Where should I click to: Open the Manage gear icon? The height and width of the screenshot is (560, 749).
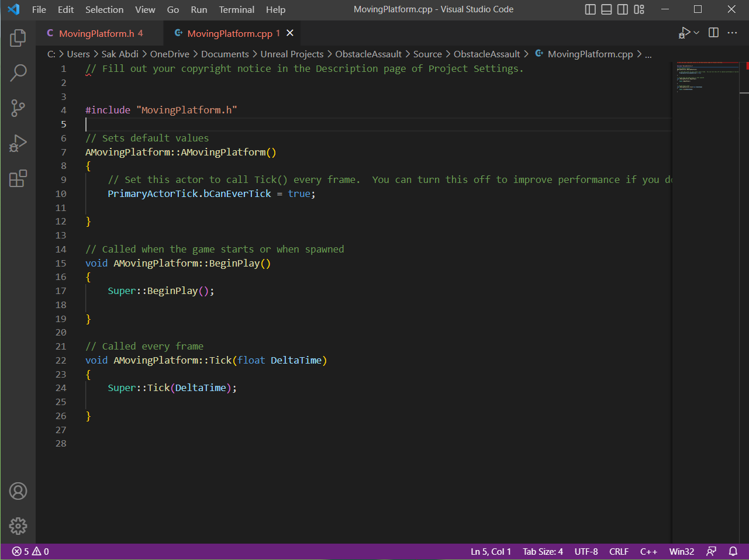18,526
